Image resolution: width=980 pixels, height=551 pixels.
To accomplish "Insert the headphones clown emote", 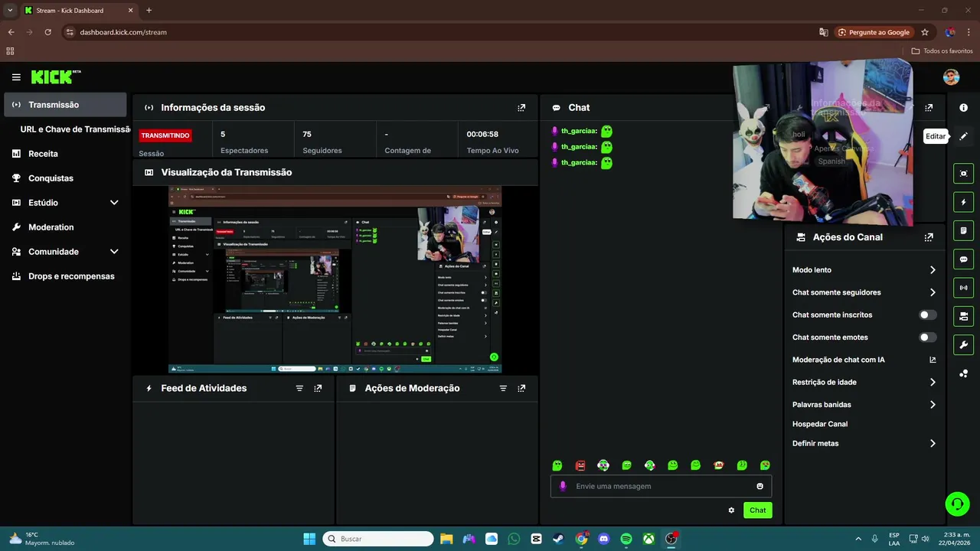I will pos(603,465).
